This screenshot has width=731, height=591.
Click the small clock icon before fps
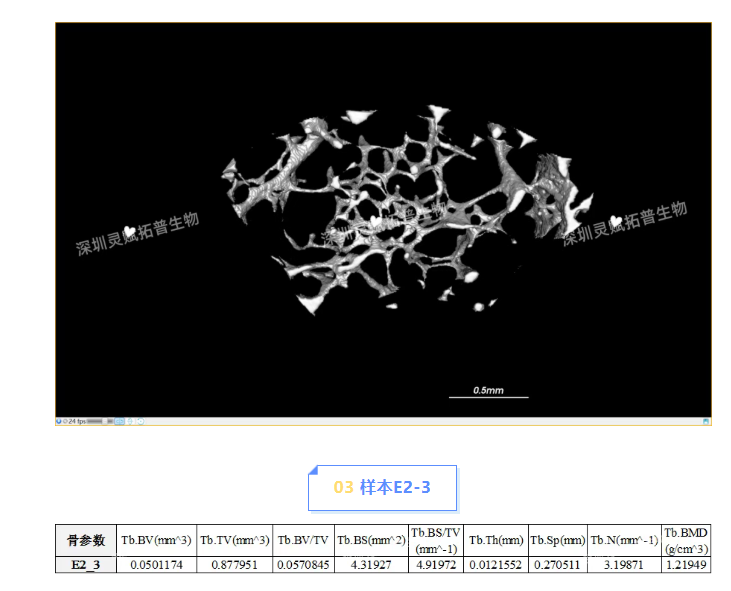(65, 421)
